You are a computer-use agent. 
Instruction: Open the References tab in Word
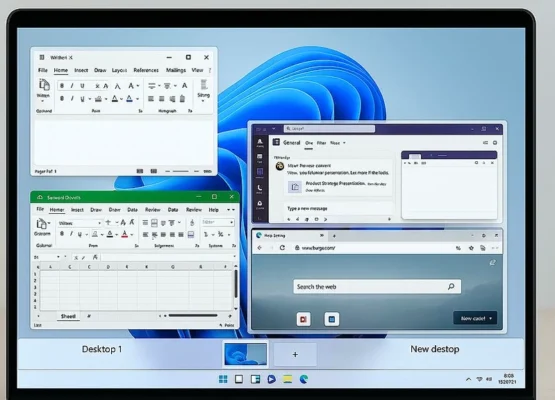click(x=146, y=70)
